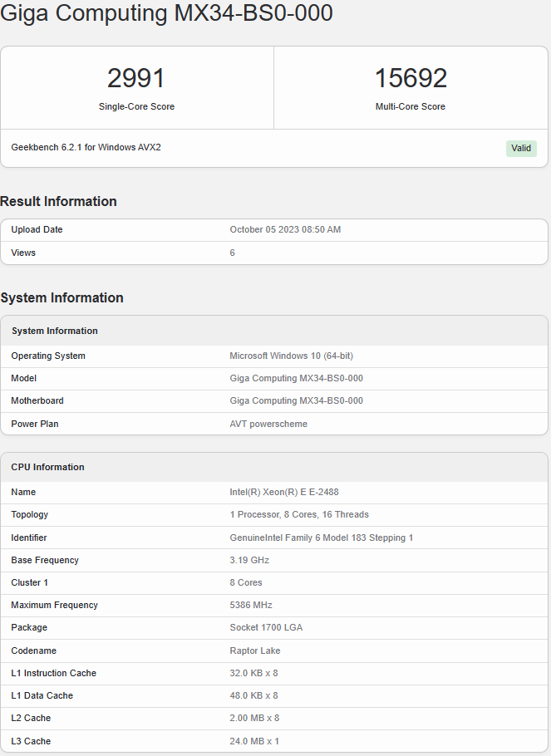The image size is (551, 756).
Task: Select 1 Processor, 8 Cores, 16 Threads
Action: [x=299, y=514]
